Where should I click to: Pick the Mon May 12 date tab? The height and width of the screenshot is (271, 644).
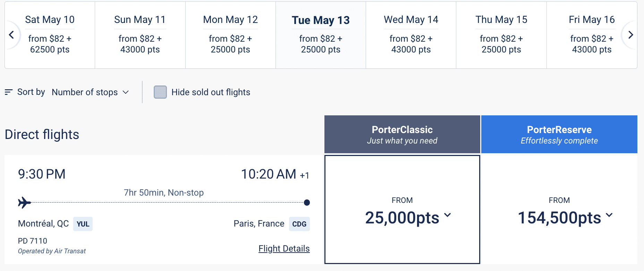point(230,35)
